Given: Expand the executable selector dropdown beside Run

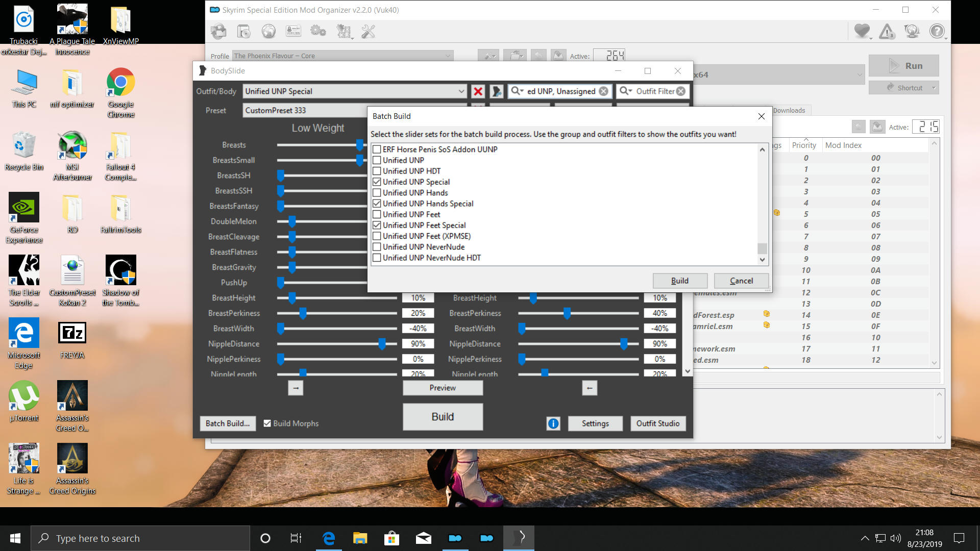Looking at the screenshot, I should tap(860, 74).
